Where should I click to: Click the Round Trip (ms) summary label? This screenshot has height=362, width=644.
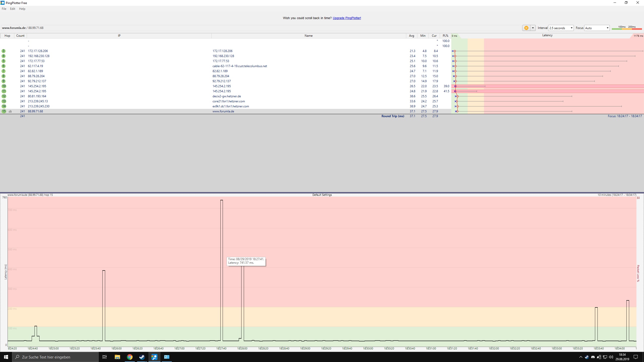pos(393,116)
